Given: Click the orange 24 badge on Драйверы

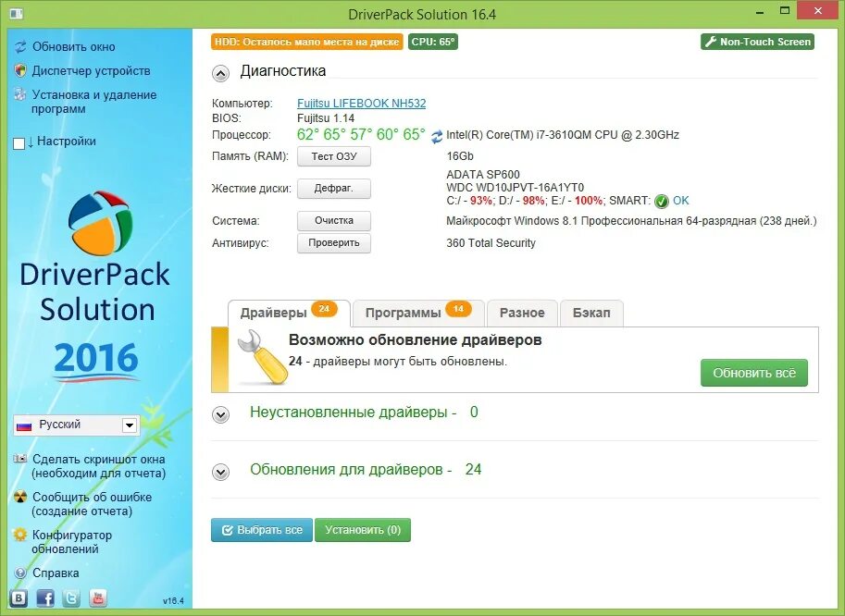Looking at the screenshot, I should click(x=324, y=309).
